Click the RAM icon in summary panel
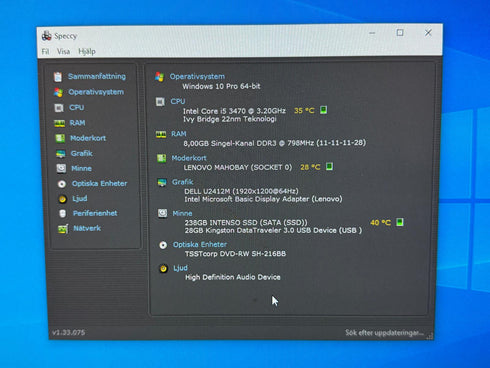This screenshot has width=490, height=368. [x=161, y=134]
